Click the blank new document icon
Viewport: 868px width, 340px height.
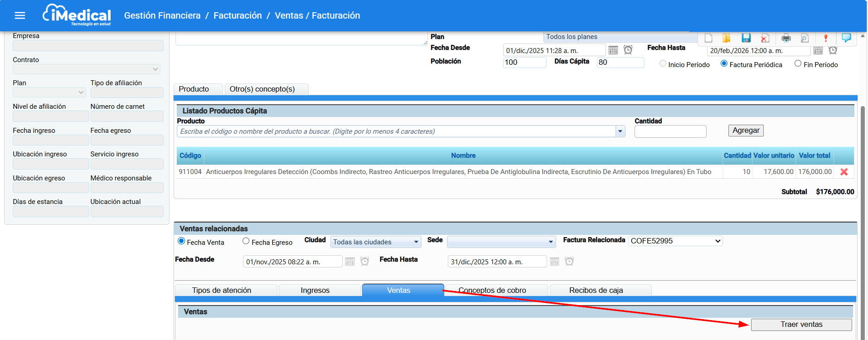708,38
